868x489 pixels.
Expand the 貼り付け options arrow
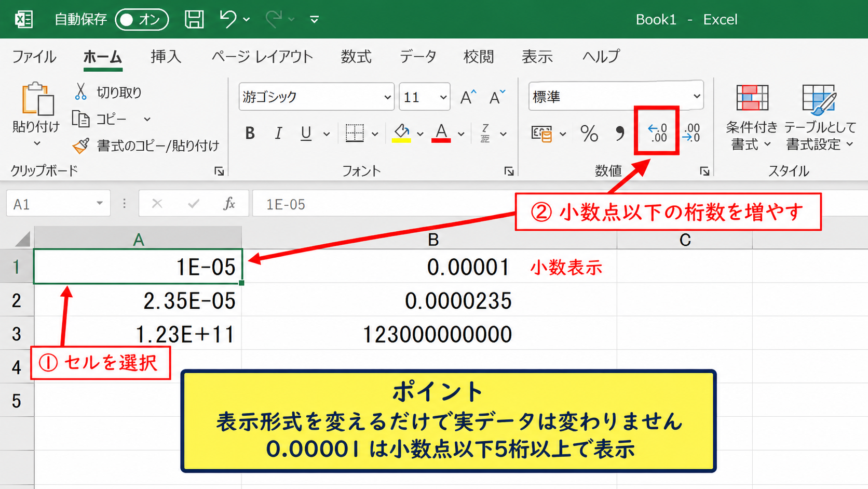pyautogui.click(x=36, y=143)
